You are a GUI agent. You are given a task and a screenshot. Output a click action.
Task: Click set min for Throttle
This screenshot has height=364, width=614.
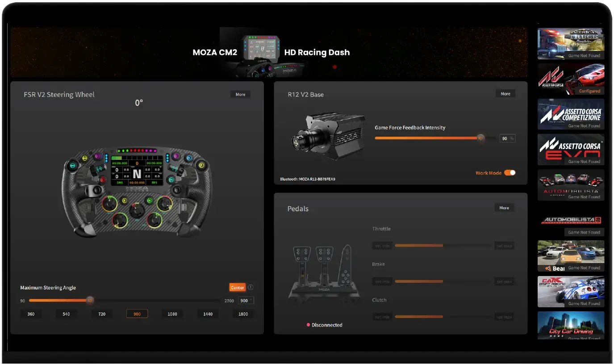[x=382, y=246]
